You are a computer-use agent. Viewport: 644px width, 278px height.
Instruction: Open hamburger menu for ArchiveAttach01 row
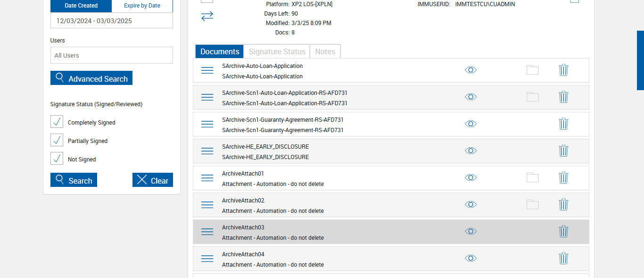pos(207,178)
